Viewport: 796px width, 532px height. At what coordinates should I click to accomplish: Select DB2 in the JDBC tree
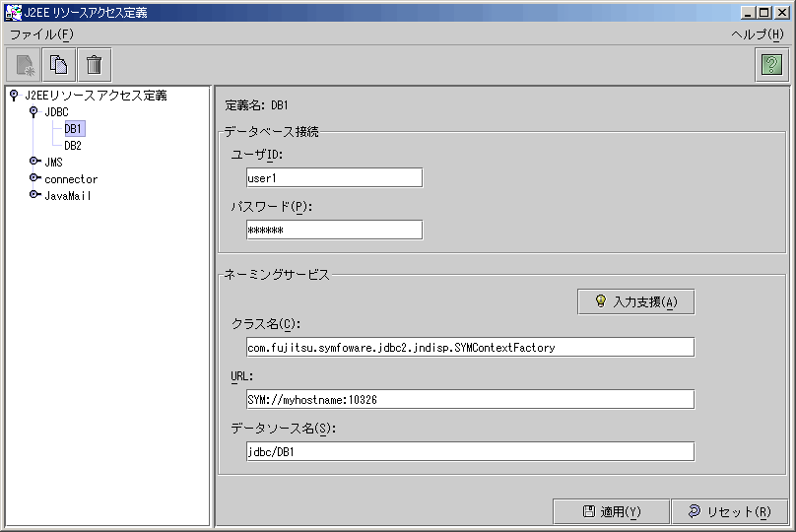(73, 145)
